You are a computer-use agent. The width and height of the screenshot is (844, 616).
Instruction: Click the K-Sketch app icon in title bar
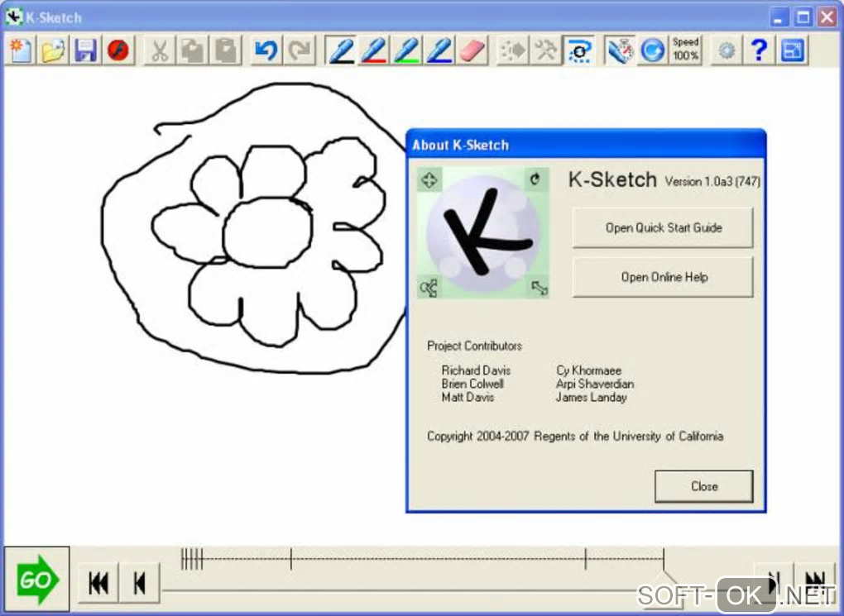(x=15, y=17)
